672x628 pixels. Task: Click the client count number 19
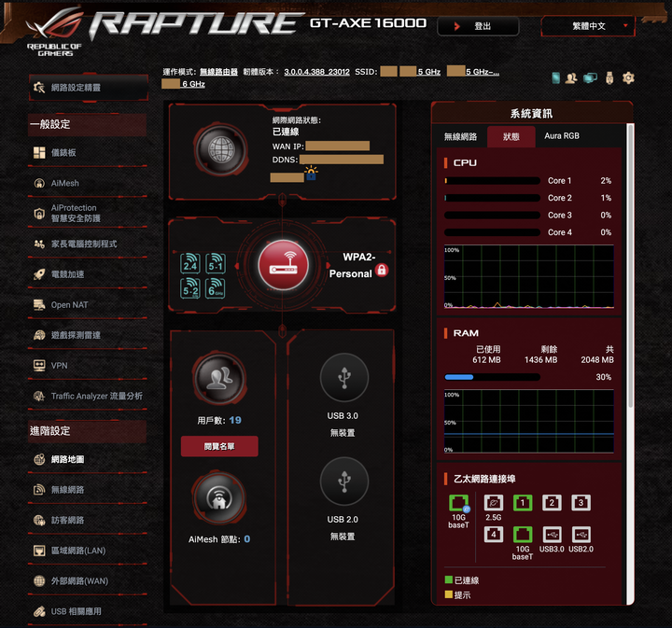[235, 420]
